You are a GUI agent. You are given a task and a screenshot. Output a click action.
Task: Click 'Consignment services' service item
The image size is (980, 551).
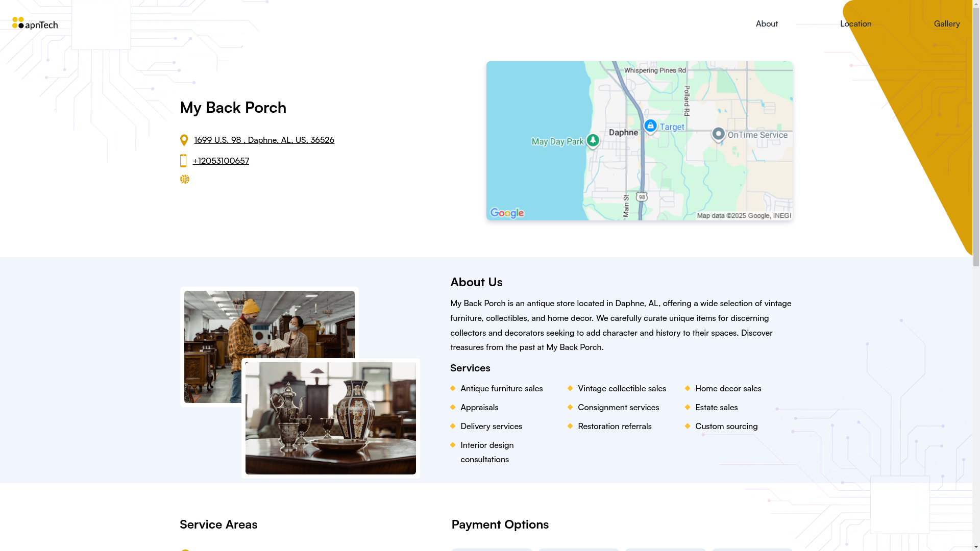click(x=618, y=407)
